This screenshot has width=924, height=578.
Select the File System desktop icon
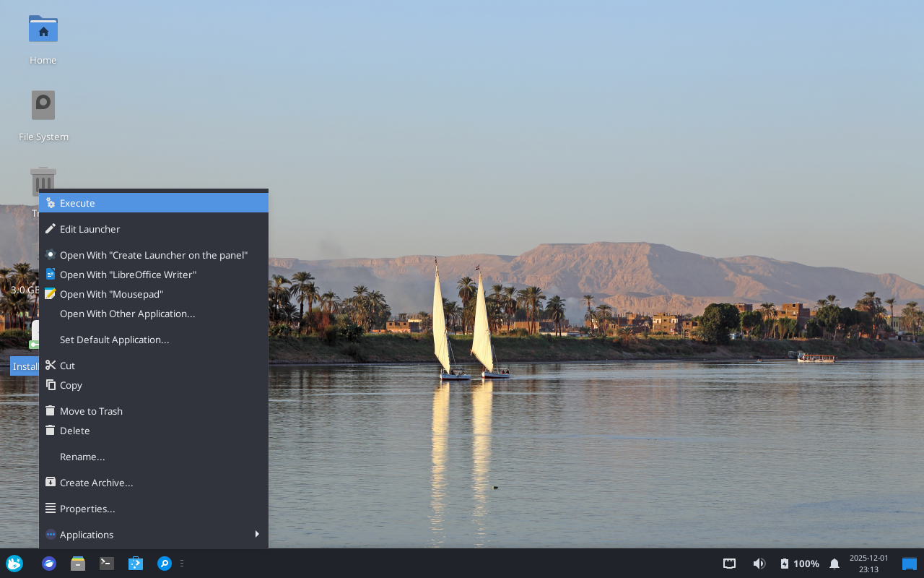(x=43, y=105)
